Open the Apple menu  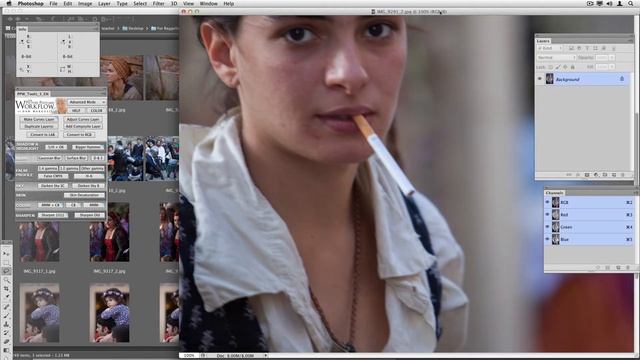9,4
